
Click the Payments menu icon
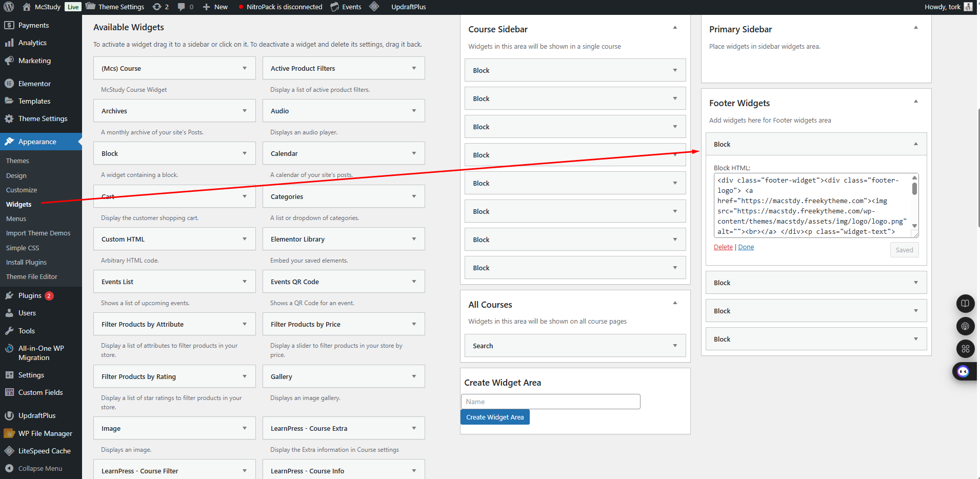click(9, 25)
